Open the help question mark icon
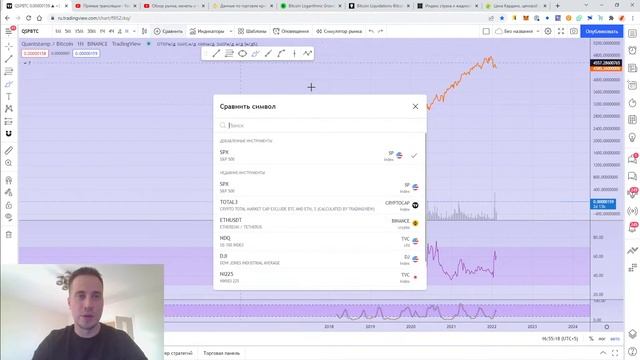This screenshot has width=640, height=360. (632, 351)
